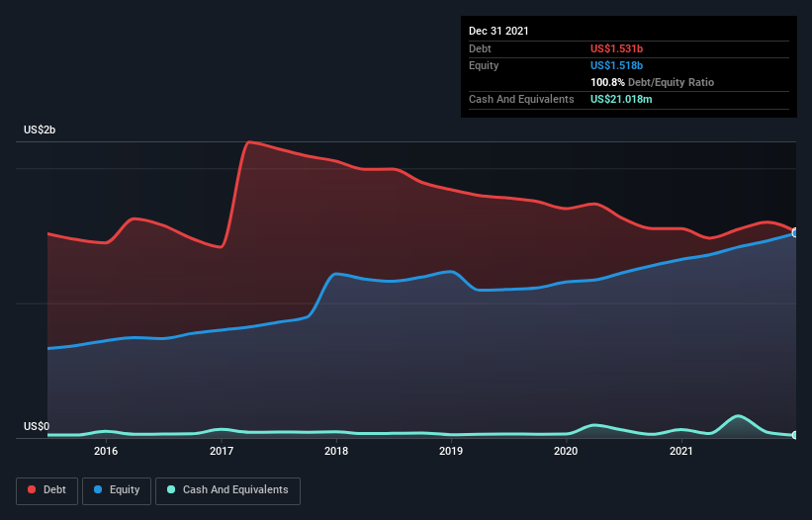
Task: Click the 2020 x-axis label
Action: (566, 451)
